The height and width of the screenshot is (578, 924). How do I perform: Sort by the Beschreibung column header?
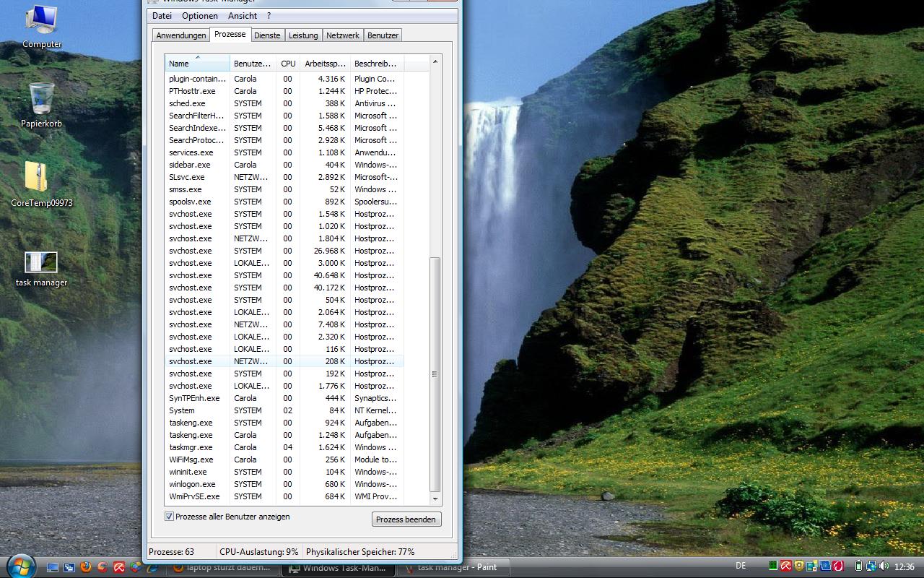point(377,64)
